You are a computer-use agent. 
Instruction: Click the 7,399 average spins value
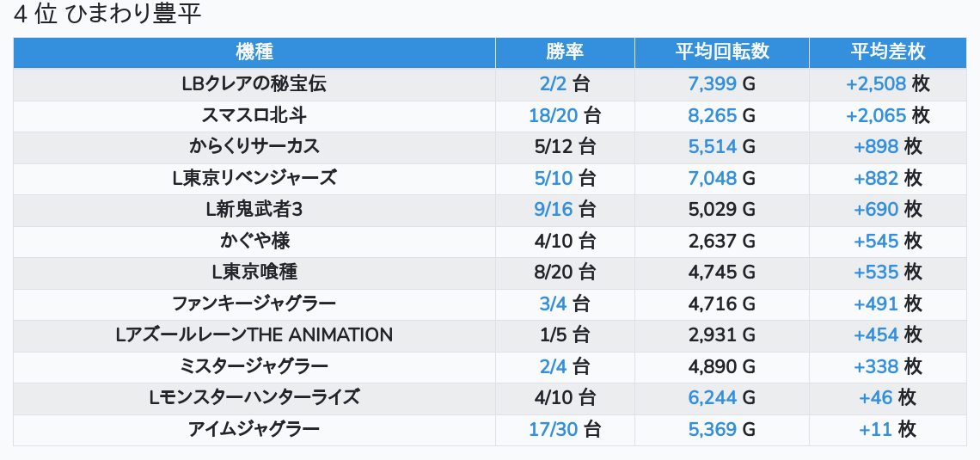tap(712, 83)
